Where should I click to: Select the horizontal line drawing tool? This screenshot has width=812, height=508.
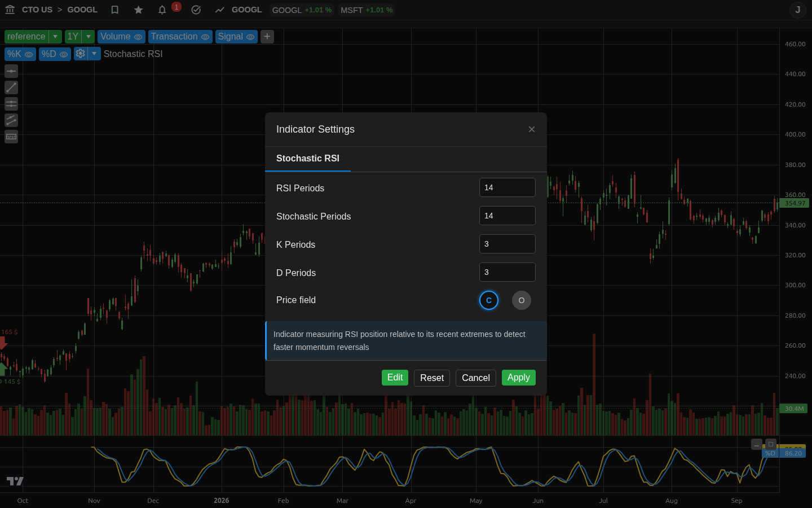pyautogui.click(x=11, y=71)
